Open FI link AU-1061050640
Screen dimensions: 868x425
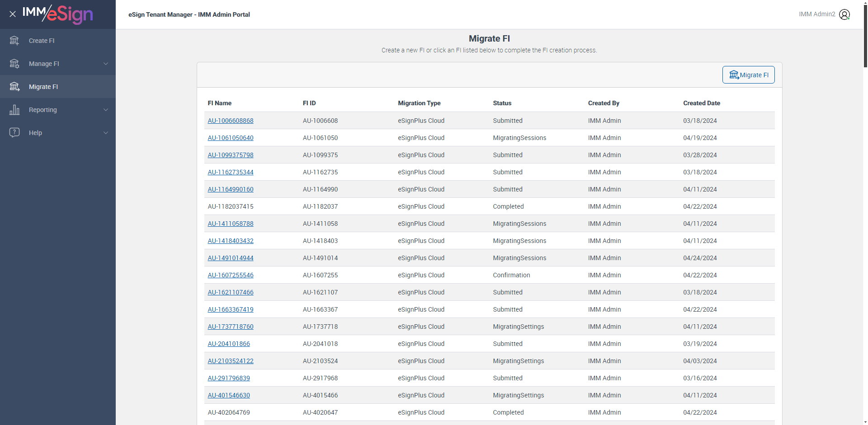[x=231, y=138]
